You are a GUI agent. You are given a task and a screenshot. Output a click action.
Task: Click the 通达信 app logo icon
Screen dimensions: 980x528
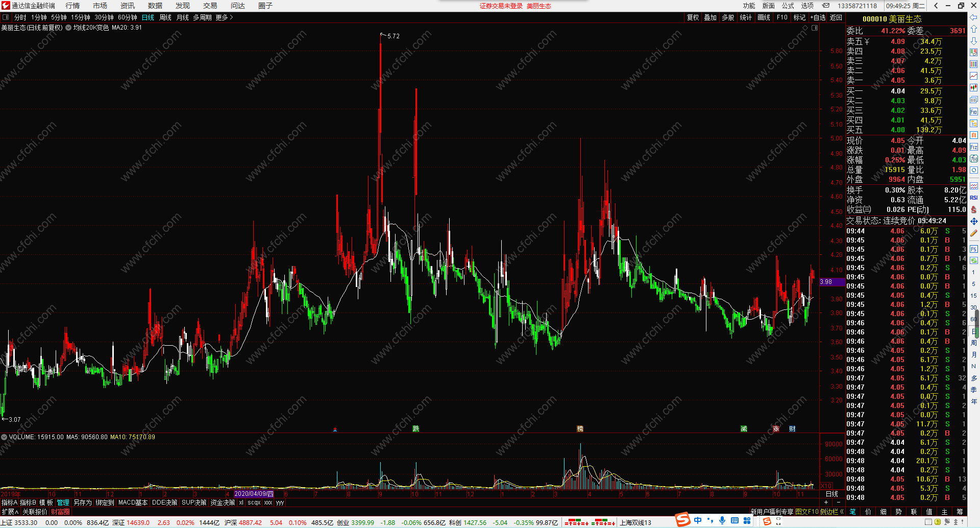pos(6,6)
